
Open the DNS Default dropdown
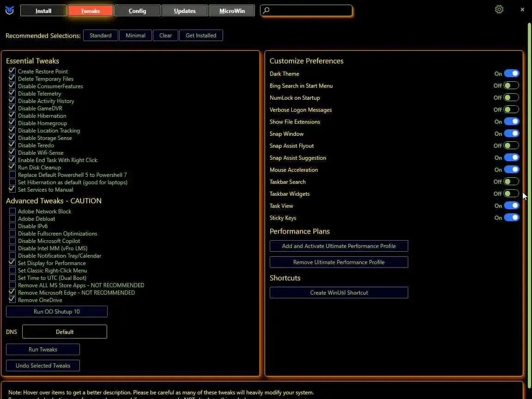(65, 332)
